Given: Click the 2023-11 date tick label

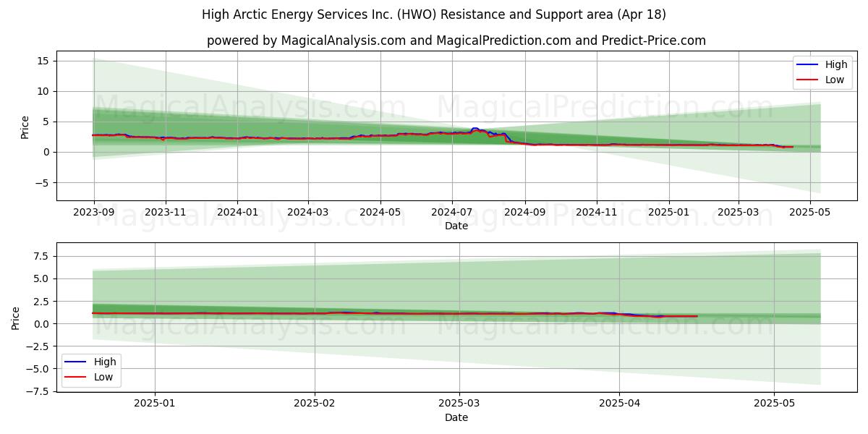Looking at the screenshot, I should point(166,213).
